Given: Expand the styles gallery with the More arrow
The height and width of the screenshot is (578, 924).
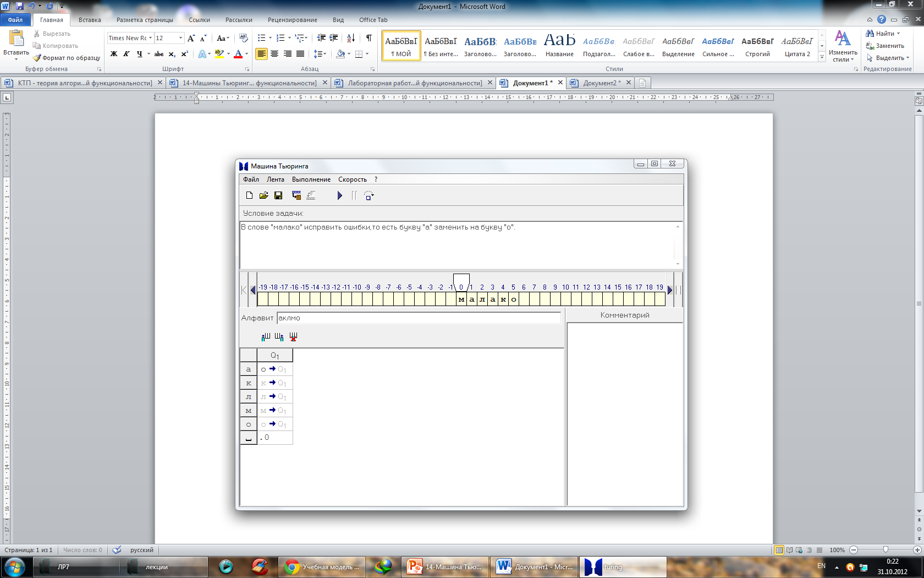Looking at the screenshot, I should pyautogui.click(x=822, y=57).
